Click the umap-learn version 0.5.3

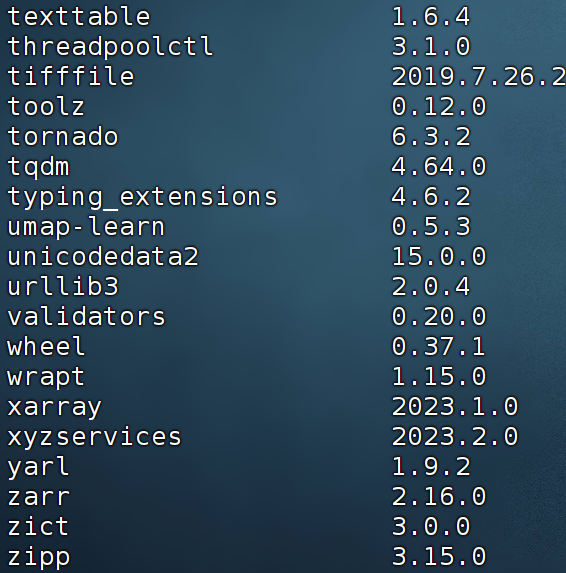coord(430,227)
